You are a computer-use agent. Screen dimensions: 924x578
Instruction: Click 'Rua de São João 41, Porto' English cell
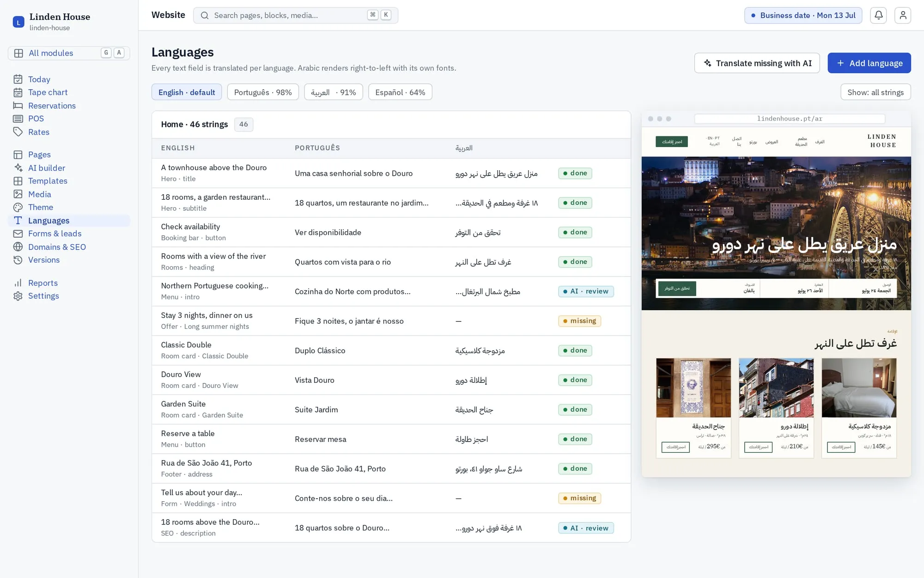tap(206, 463)
